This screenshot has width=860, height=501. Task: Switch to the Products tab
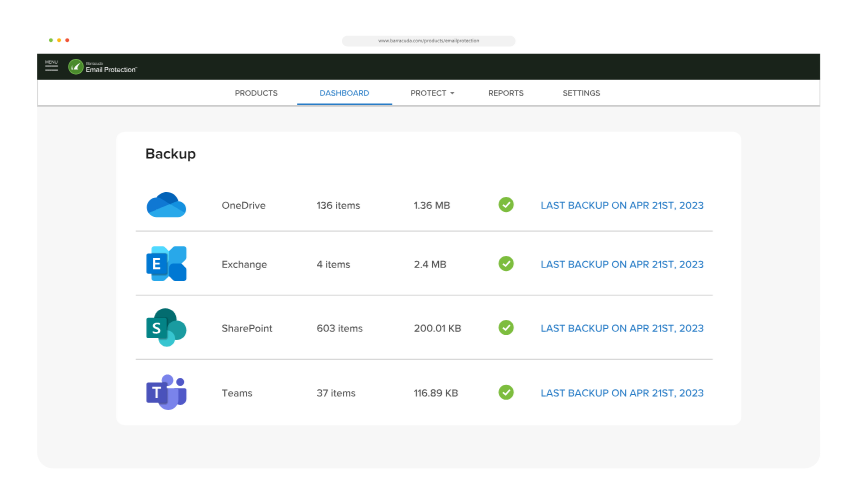tap(256, 93)
